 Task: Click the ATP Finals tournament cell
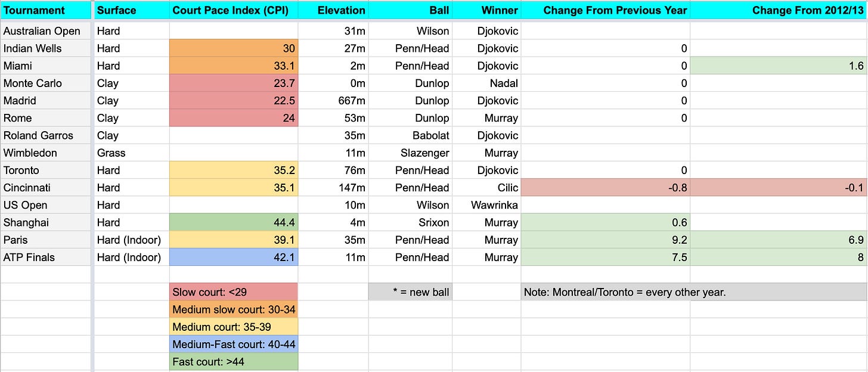point(45,257)
